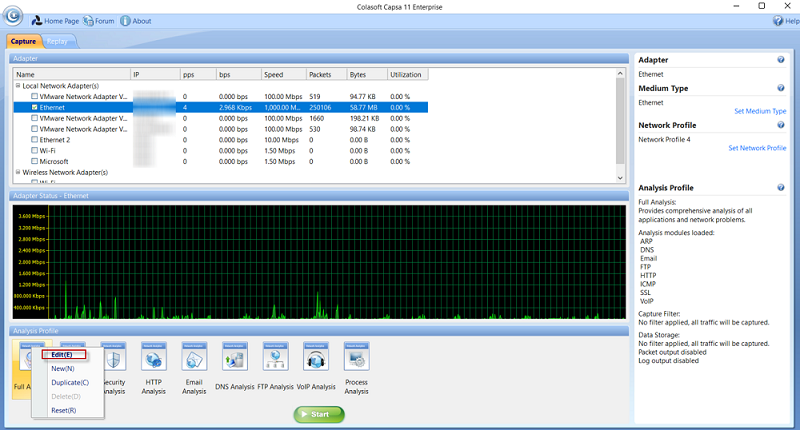Click the 198.21 KB bytes cell
Viewport: 800px width, 430px height.
coord(363,118)
